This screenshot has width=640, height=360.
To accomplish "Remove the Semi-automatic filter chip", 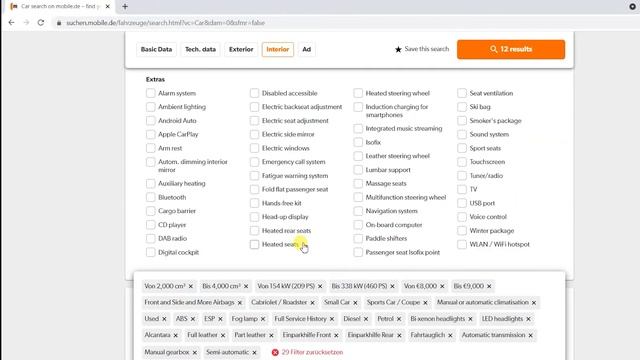I will (254, 352).
